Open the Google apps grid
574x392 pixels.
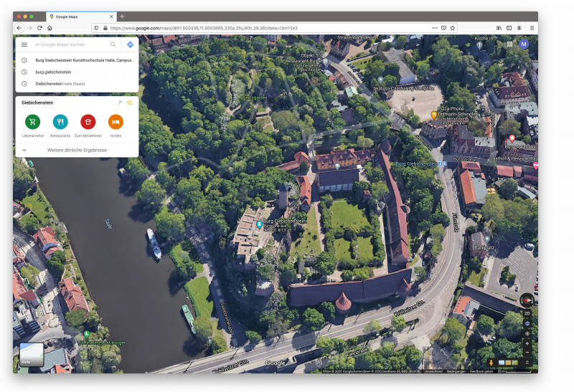click(x=509, y=44)
